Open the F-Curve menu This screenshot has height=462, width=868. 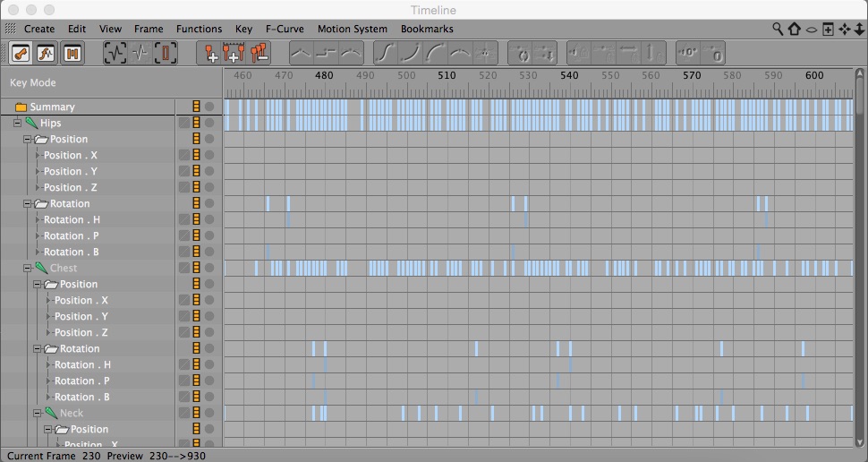click(285, 29)
